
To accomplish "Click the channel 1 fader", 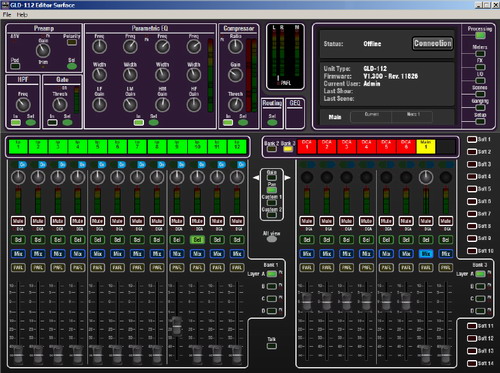I will point(18,355).
